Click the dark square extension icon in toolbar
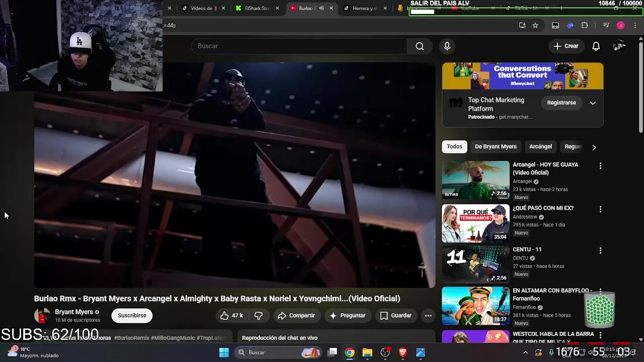The width and height of the screenshot is (644, 362). point(555,26)
